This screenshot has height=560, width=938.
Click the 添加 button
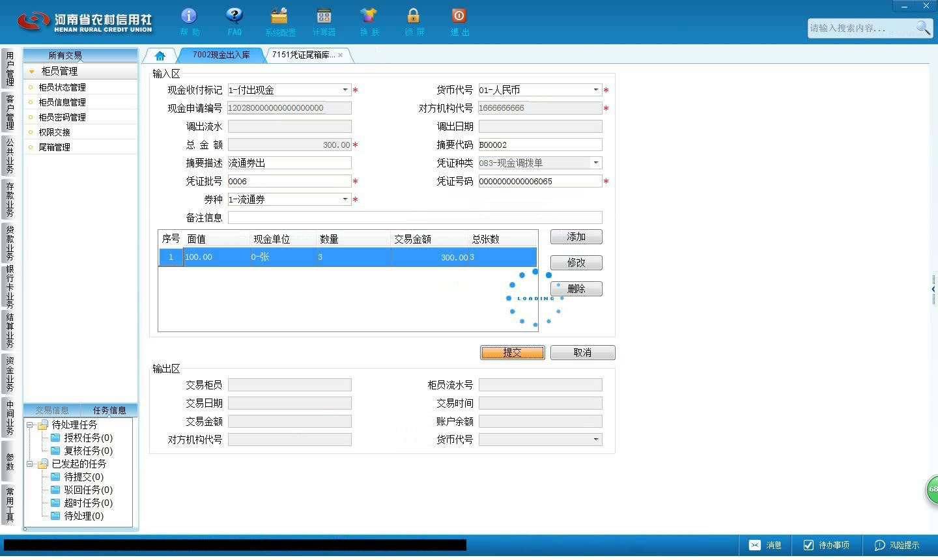(576, 237)
